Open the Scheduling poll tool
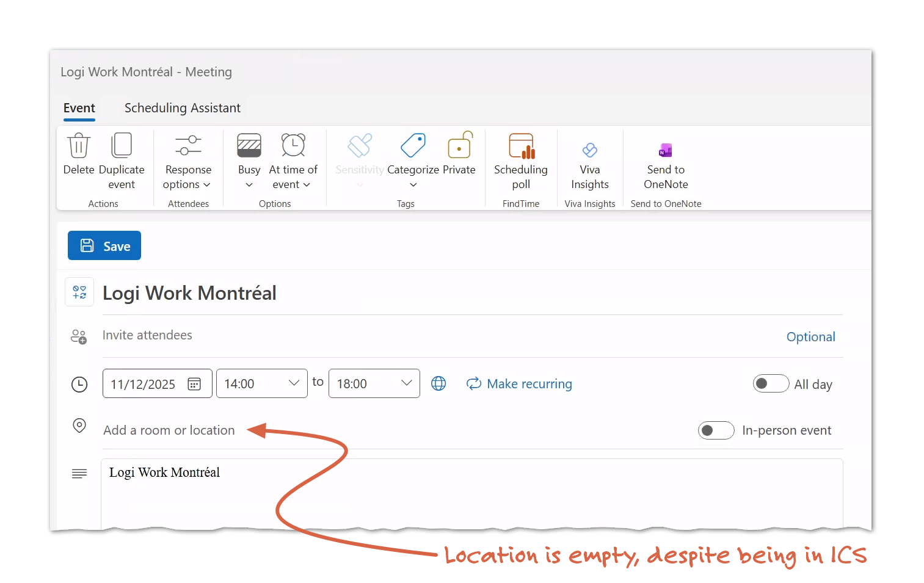Viewport: 924px width, 583px height. point(521,146)
